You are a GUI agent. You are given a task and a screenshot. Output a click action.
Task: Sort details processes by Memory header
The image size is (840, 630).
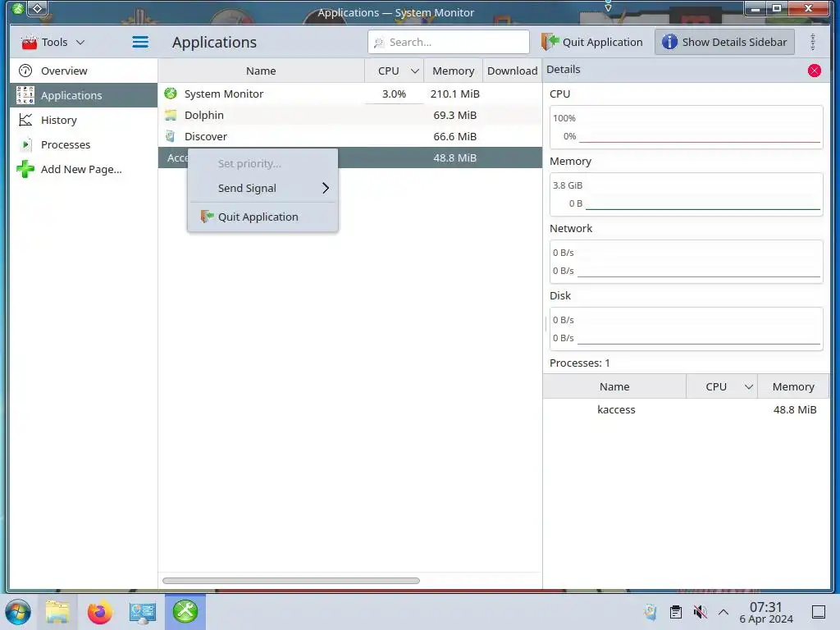coord(793,387)
